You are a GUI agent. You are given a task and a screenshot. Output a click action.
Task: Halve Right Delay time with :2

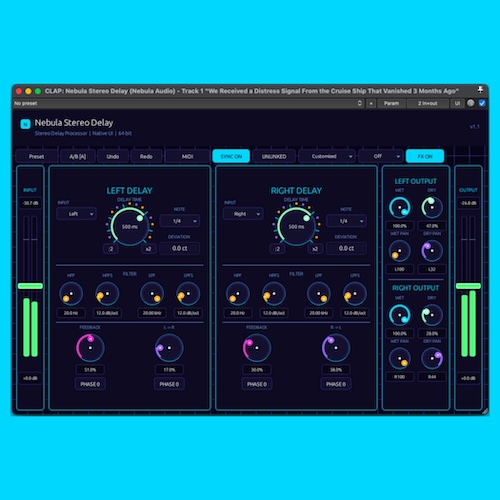(277, 249)
